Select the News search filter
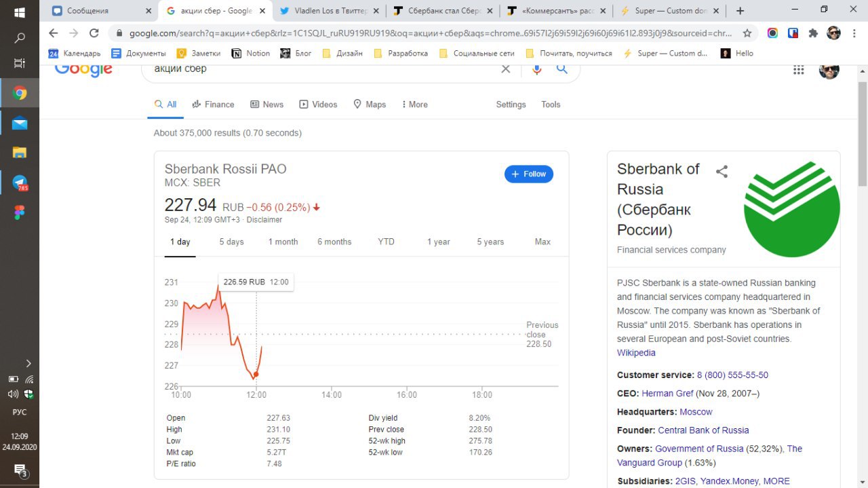 (267, 105)
